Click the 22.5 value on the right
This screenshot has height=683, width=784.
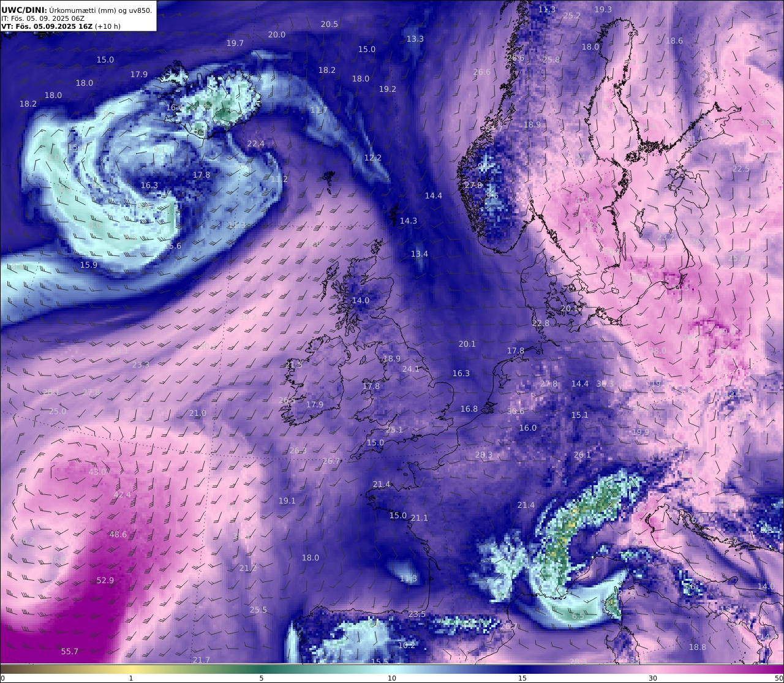[741, 168]
